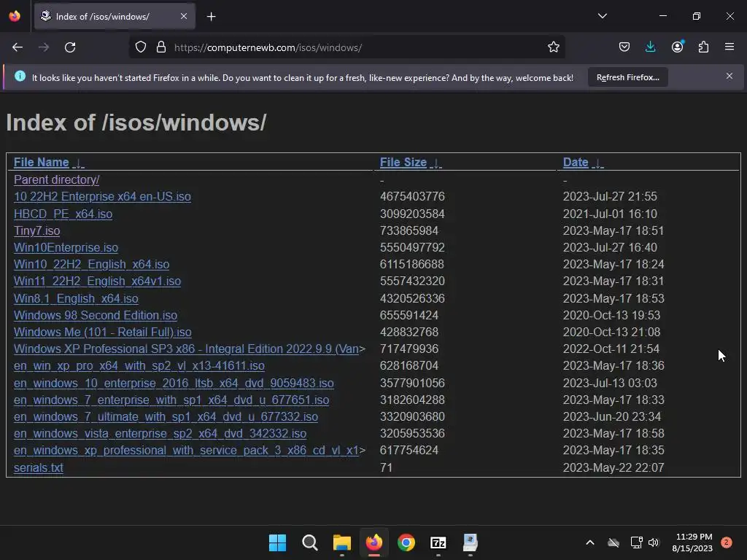The image size is (747, 560).
Task: Open Windows Start menu
Action: 277,542
